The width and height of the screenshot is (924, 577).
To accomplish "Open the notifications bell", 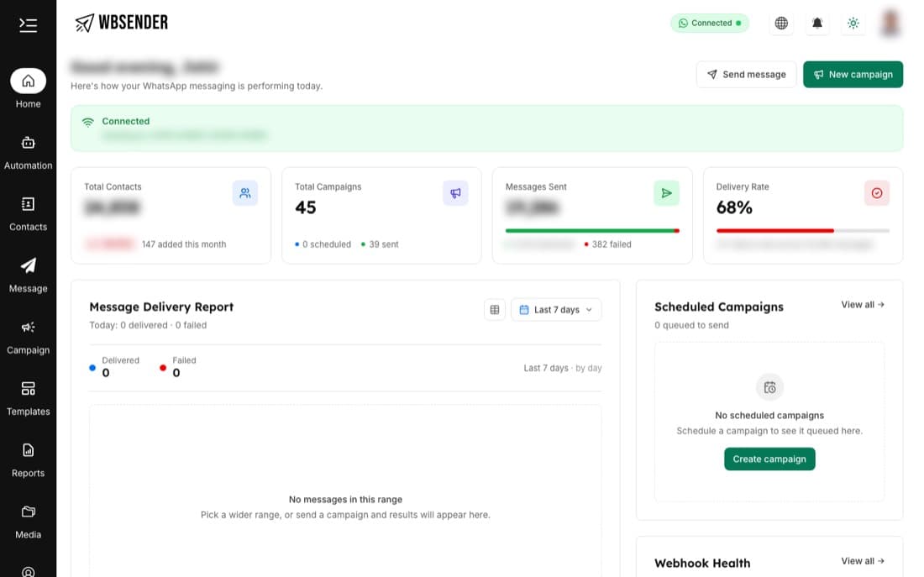I will click(817, 23).
